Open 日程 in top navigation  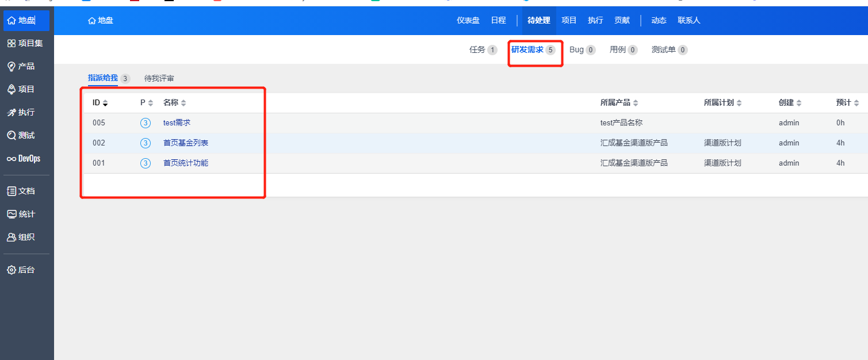click(x=498, y=21)
